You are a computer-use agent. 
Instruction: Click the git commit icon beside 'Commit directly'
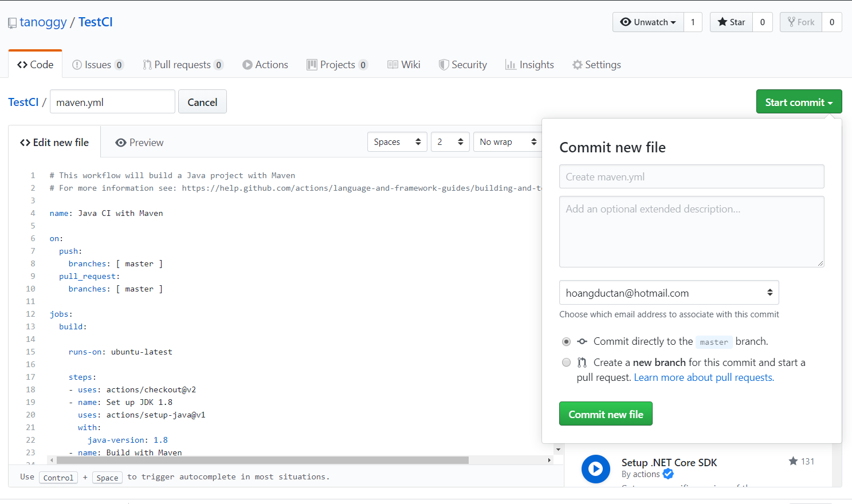pos(582,341)
